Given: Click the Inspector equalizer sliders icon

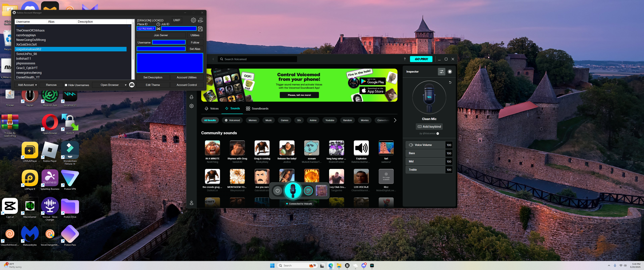Looking at the screenshot, I should [441, 72].
